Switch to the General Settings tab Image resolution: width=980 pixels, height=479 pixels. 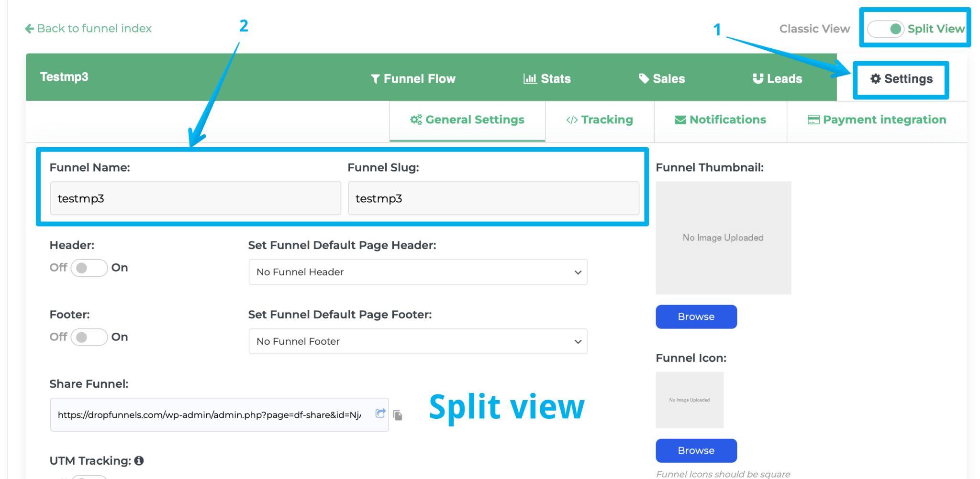pos(467,120)
